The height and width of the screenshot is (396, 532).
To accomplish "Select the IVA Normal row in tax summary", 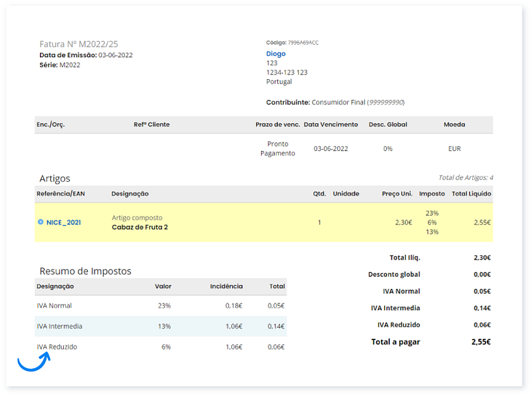I will tap(160, 306).
